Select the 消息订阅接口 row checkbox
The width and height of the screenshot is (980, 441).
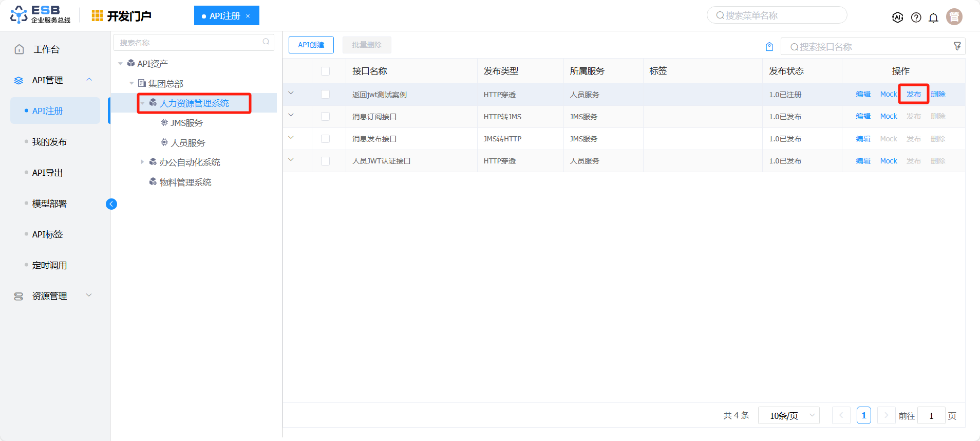(325, 117)
